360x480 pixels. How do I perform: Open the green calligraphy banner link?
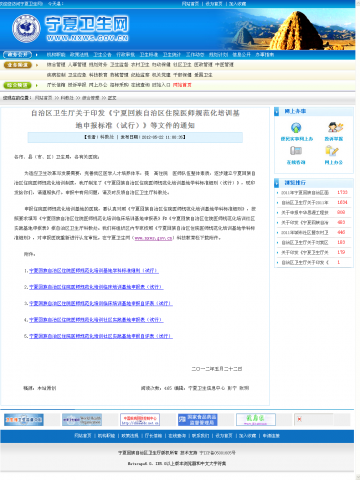pos(256,420)
